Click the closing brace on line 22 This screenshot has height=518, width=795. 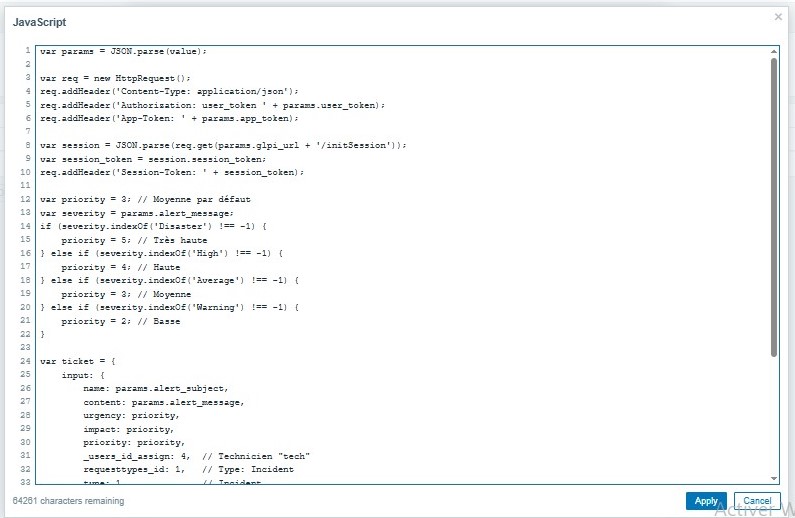(43, 334)
